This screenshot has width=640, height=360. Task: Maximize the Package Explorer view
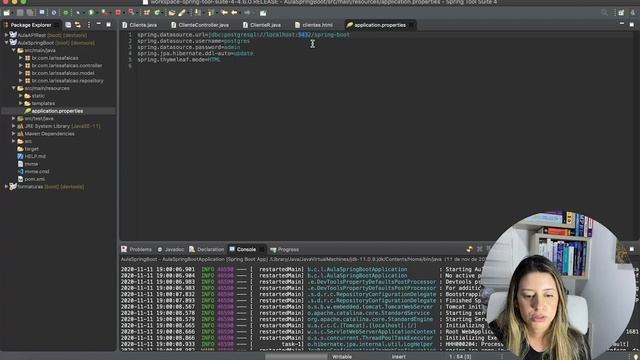[x=108, y=24]
